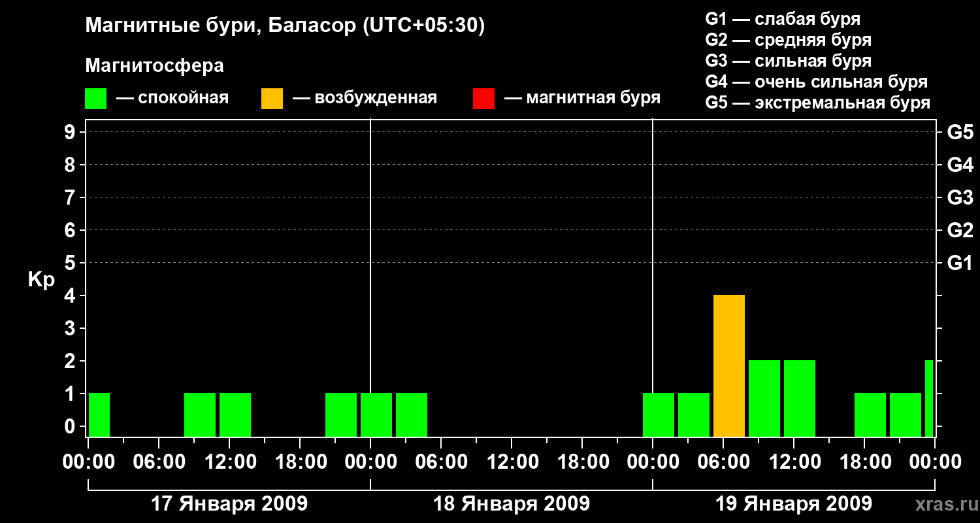
Task: Select the orange Kp 4 bar
Action: [x=729, y=366]
